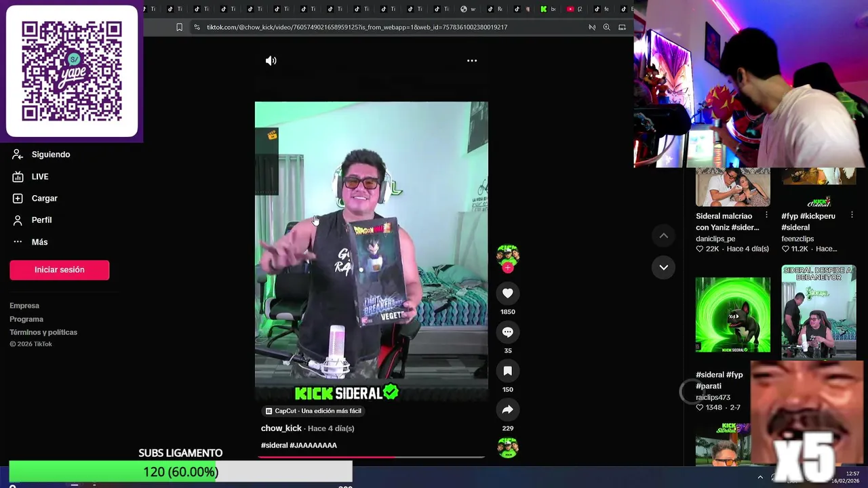Show hidden system tray icons arrow
The image size is (868, 488).
pos(759,477)
